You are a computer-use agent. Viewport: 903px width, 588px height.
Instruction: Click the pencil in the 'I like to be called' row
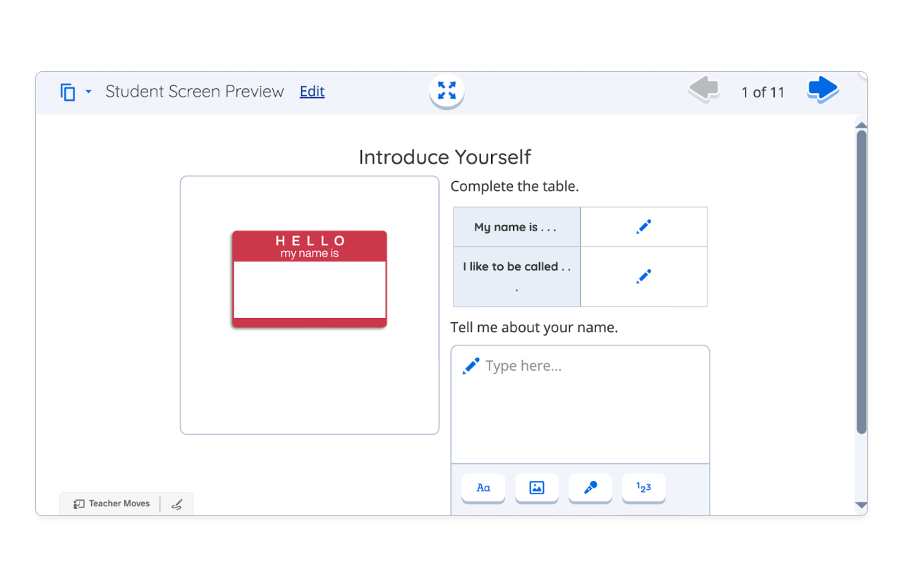(x=643, y=276)
